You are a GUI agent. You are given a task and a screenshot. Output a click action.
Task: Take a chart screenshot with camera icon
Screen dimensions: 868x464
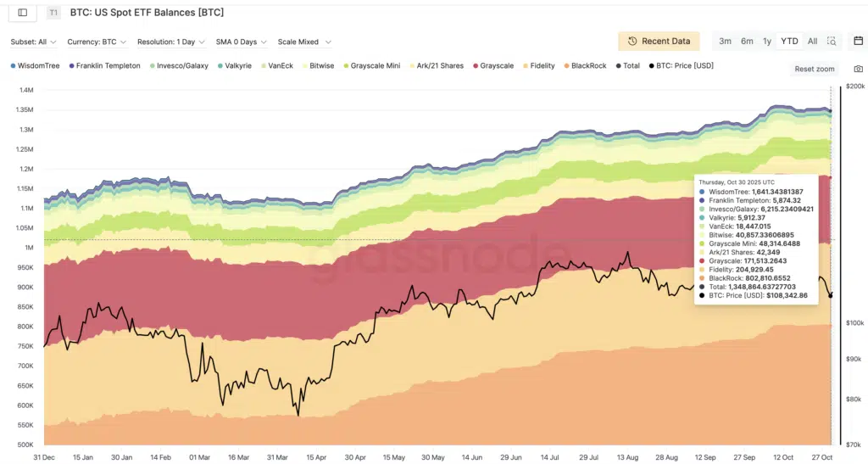[x=858, y=69]
